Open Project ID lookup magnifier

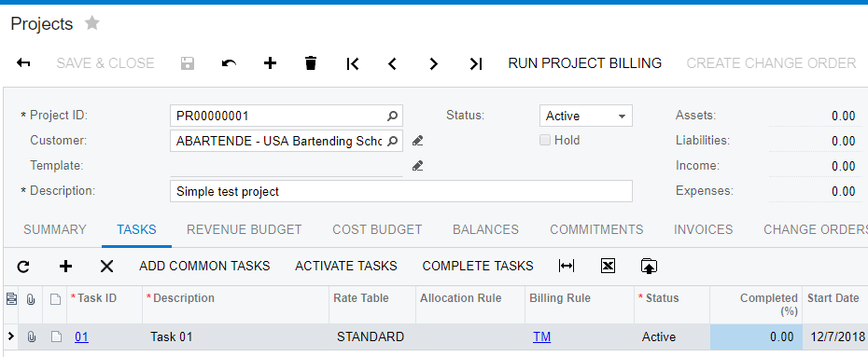(x=392, y=117)
